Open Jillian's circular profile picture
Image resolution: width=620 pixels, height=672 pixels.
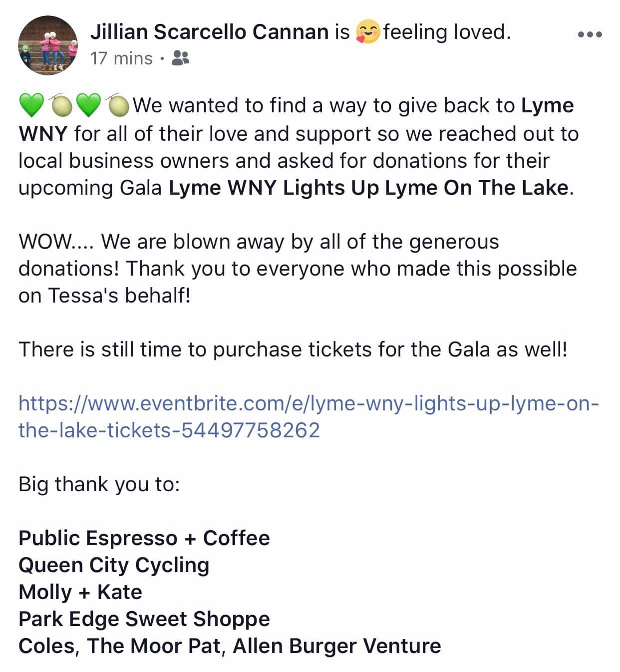tap(48, 45)
